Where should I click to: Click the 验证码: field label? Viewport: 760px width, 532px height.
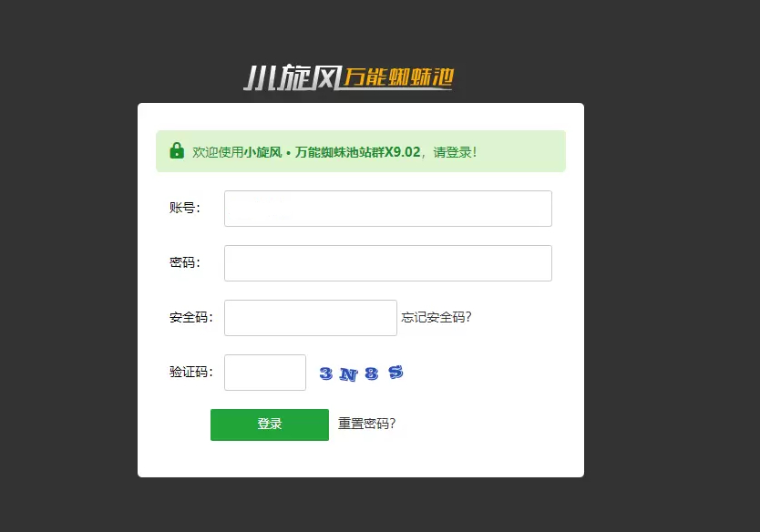point(191,372)
